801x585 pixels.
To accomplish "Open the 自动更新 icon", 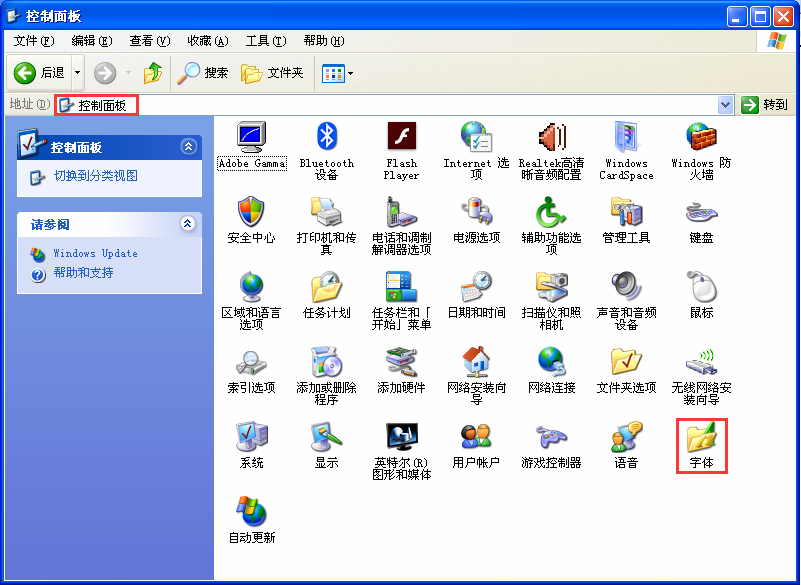I will (251, 511).
